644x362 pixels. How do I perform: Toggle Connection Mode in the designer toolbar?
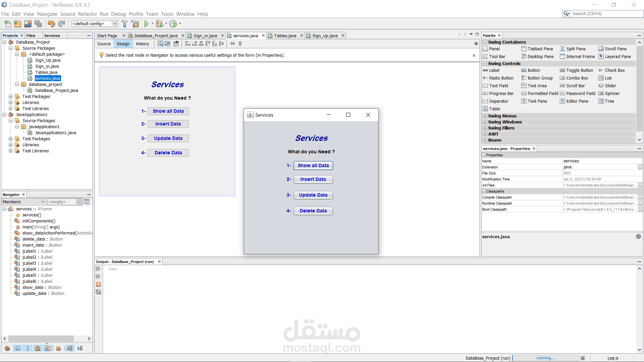coord(168,44)
